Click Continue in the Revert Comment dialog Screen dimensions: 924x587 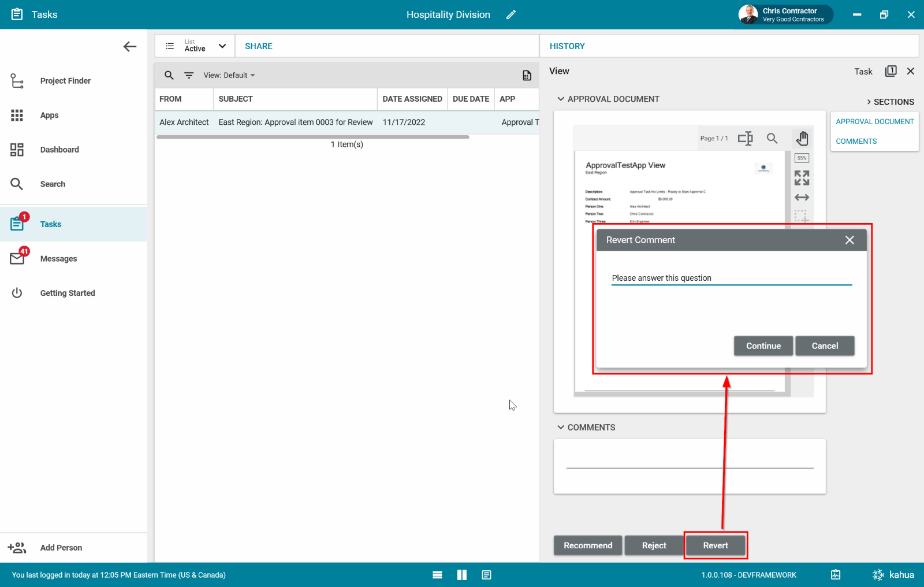click(x=763, y=346)
